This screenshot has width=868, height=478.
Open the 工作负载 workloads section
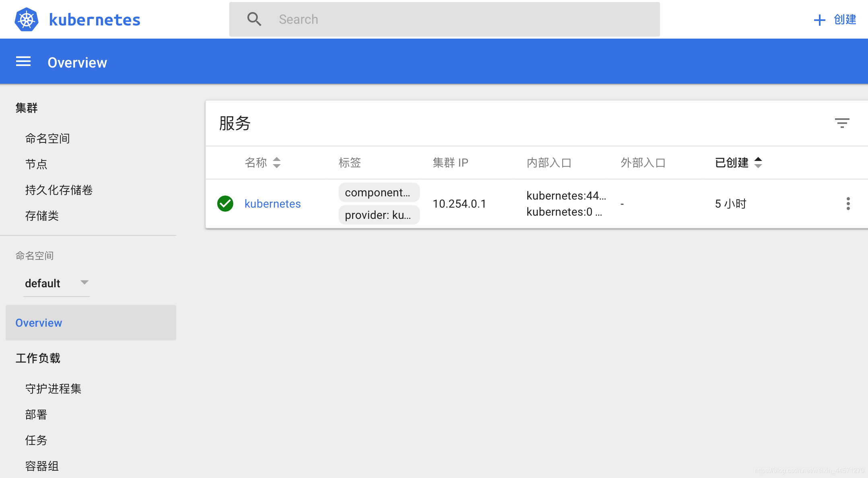pyautogui.click(x=38, y=358)
